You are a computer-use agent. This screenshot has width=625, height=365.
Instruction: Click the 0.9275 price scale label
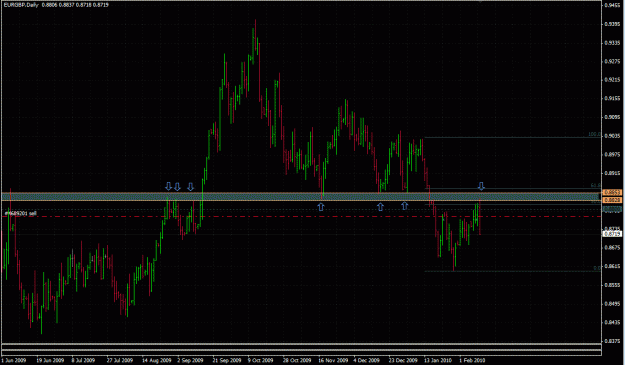(612, 61)
